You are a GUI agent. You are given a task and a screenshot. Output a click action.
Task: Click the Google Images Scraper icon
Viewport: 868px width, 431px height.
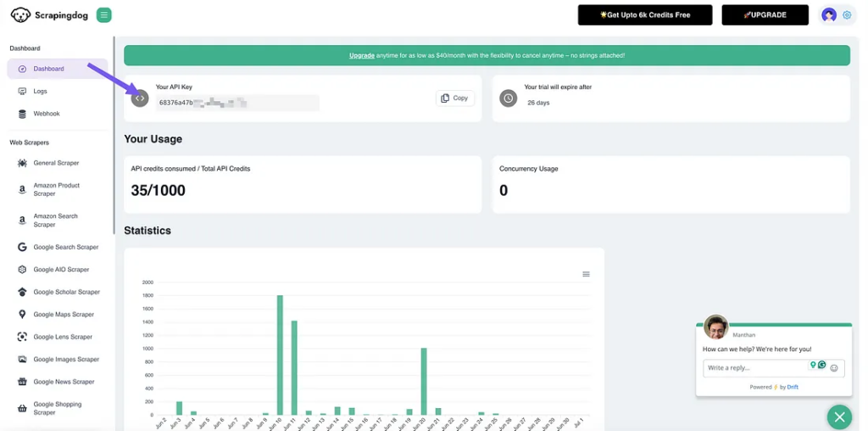pyautogui.click(x=22, y=359)
